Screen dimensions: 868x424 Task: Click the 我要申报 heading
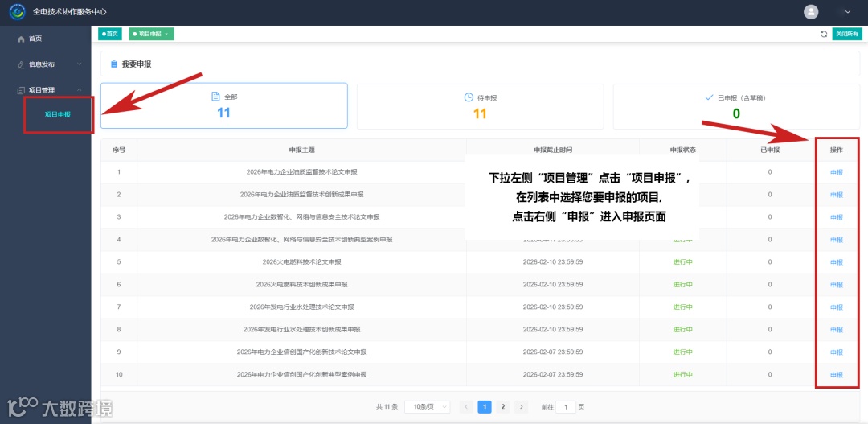coord(136,64)
